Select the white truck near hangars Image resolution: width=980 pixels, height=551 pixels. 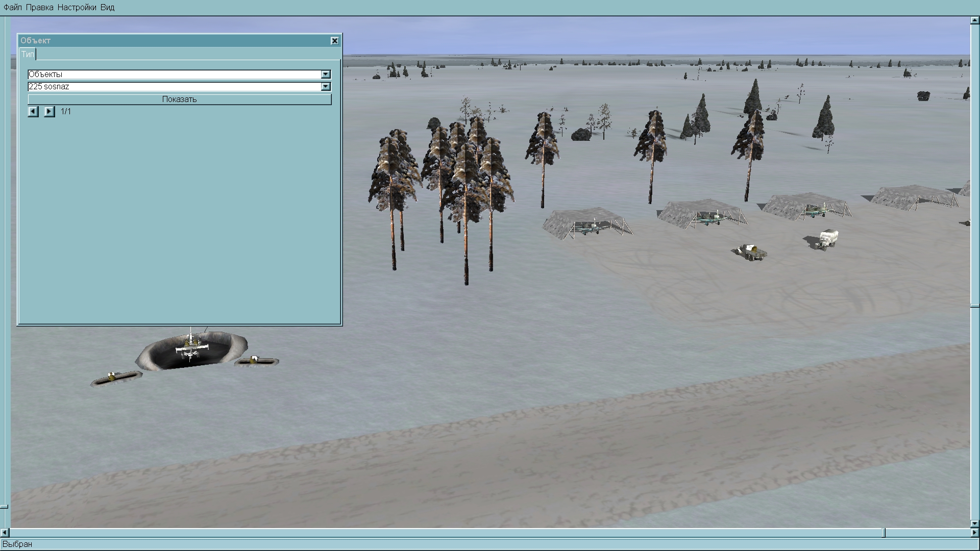tap(826, 239)
